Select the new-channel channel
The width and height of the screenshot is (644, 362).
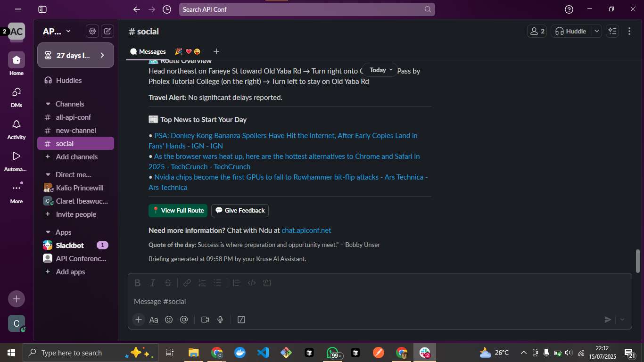point(75,131)
